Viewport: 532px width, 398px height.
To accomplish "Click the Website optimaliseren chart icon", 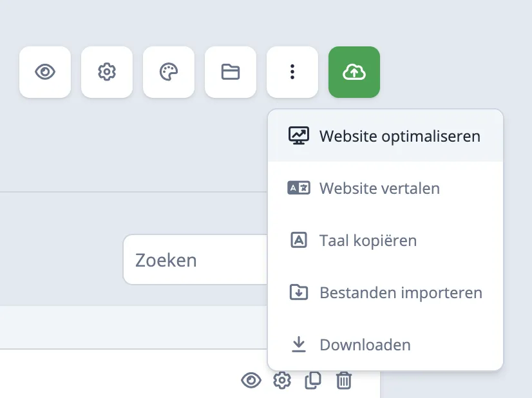I will point(298,136).
